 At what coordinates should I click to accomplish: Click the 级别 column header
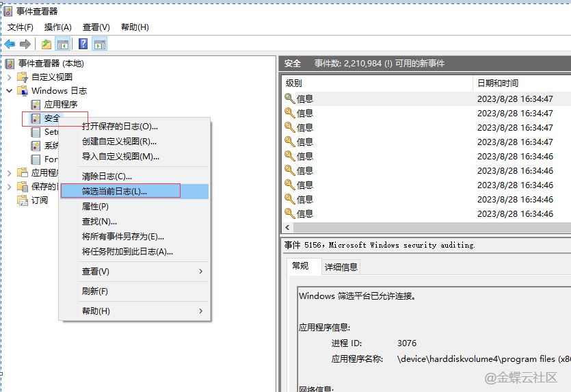coord(293,83)
